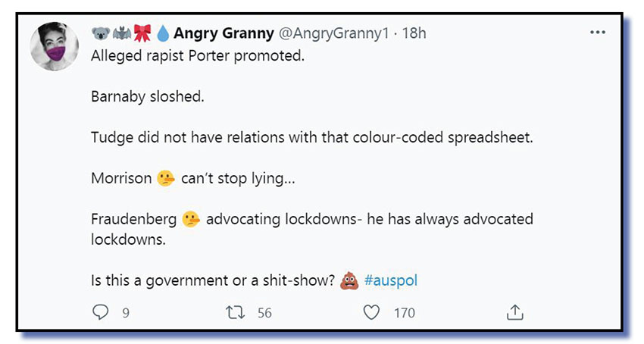The width and height of the screenshot is (644, 344).
Task: Click the 170 likes count
Action: point(404,312)
